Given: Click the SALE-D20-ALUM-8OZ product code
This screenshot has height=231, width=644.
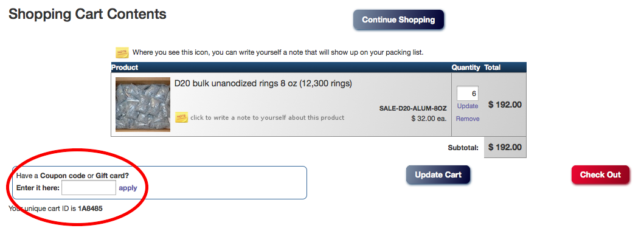Looking at the screenshot, I should (413, 108).
